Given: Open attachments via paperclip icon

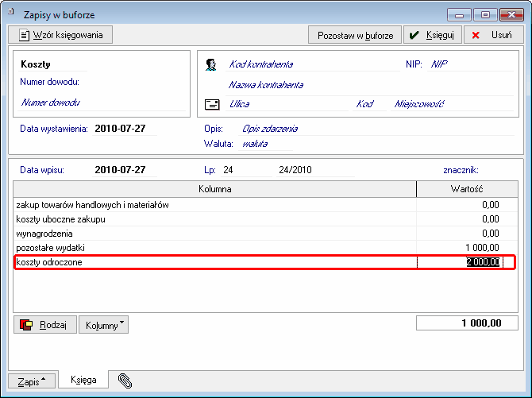Looking at the screenshot, I should 125,381.
